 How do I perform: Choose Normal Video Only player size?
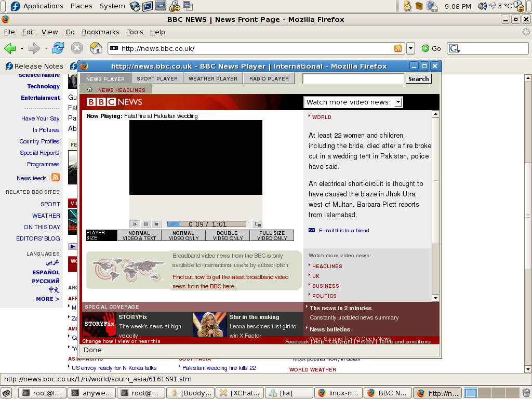(183, 236)
